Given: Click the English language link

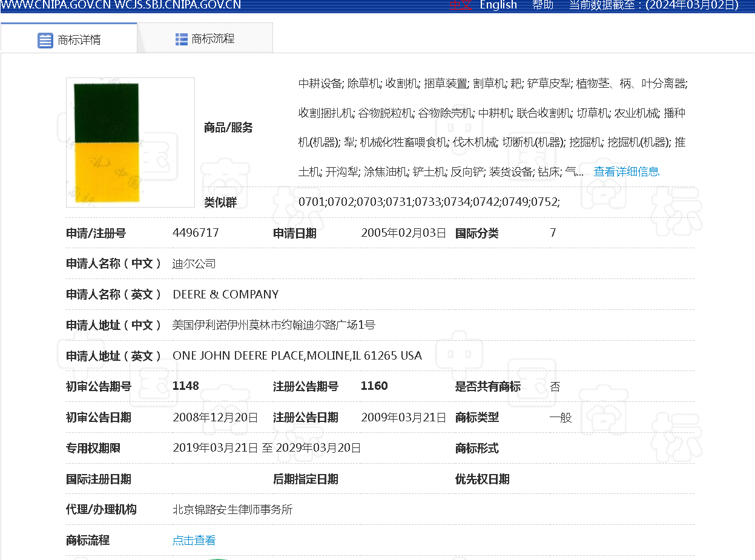Looking at the screenshot, I should [x=498, y=5].
